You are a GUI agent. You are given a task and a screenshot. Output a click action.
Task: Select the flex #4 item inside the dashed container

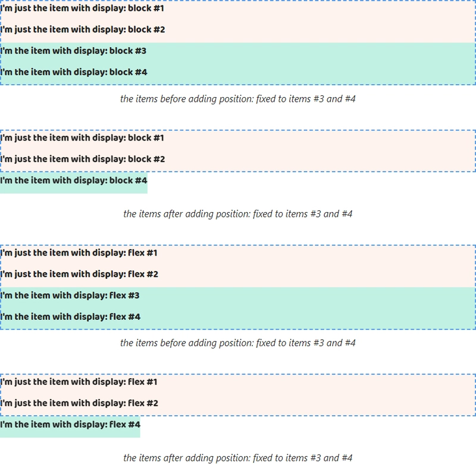tap(237, 319)
